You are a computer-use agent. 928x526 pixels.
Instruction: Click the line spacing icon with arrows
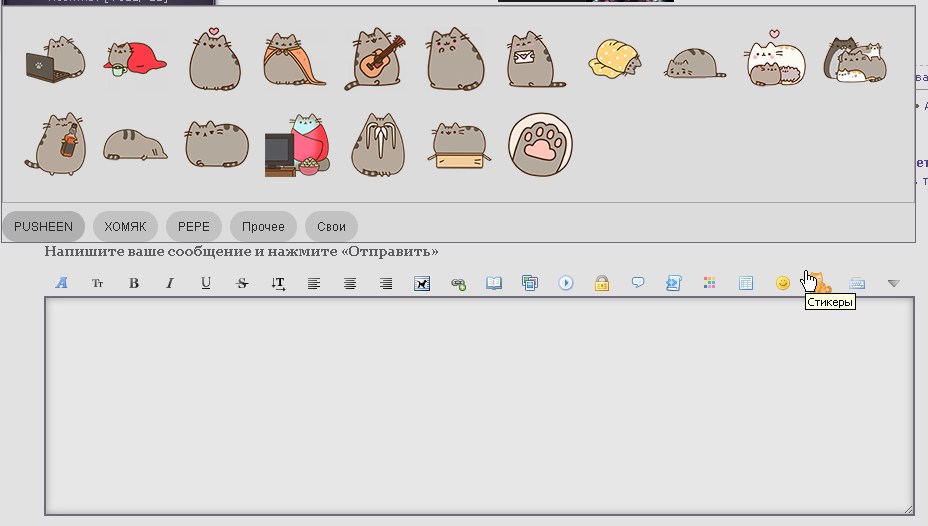(278, 283)
